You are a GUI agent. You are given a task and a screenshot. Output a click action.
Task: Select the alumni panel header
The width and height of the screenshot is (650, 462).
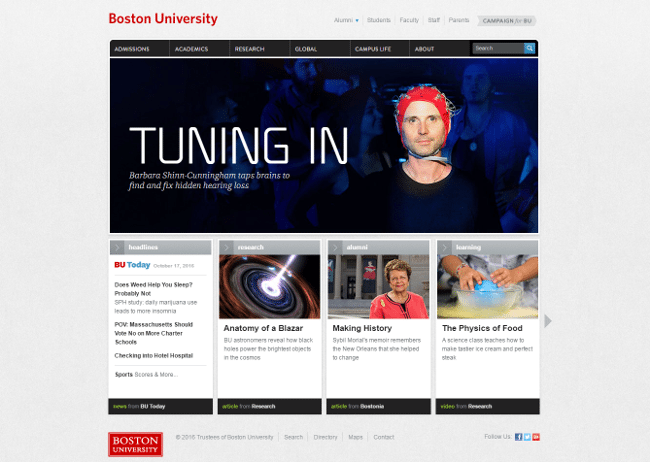(378, 248)
